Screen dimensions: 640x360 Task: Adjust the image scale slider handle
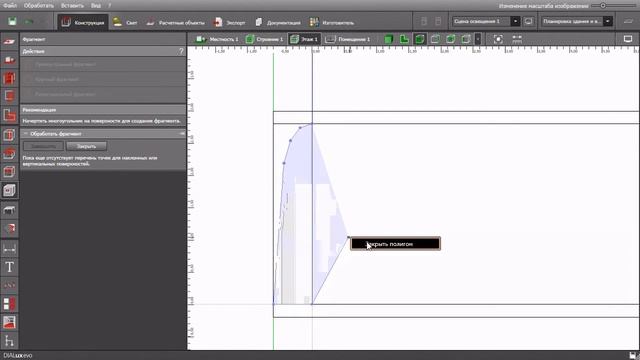point(603,6)
